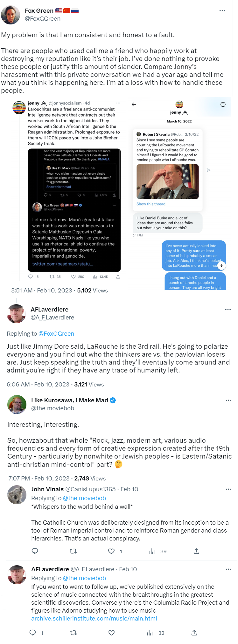
Task: Open Fox Green's profile picture
Action: click(x=10, y=15)
